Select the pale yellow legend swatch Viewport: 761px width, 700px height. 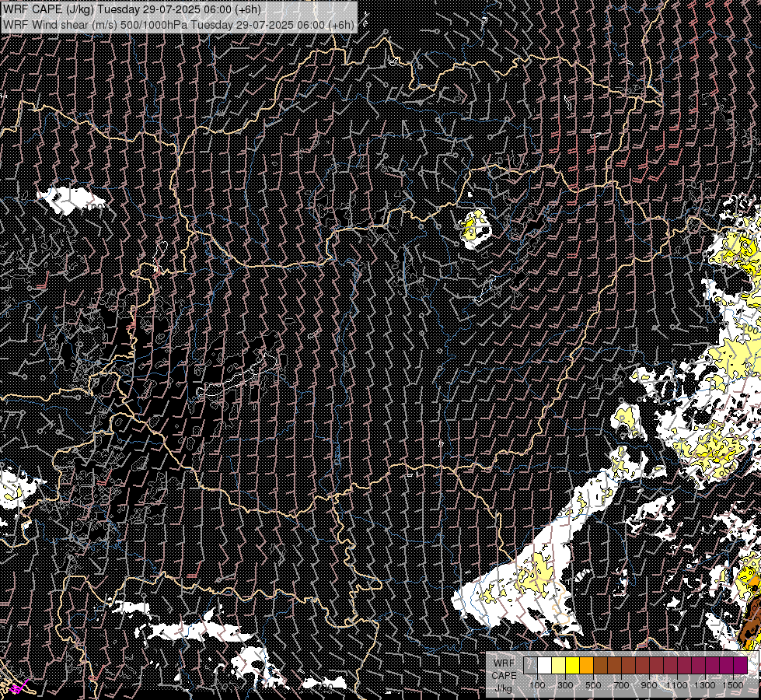click(559, 665)
